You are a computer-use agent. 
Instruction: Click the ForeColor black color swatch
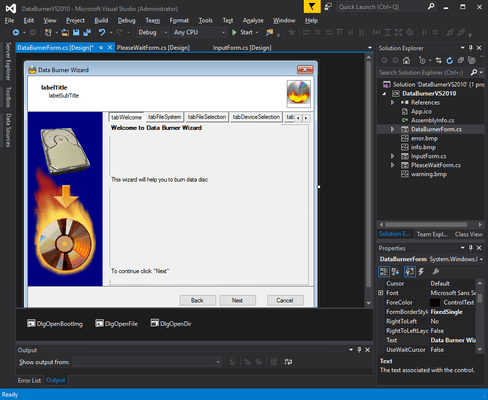tap(435, 302)
